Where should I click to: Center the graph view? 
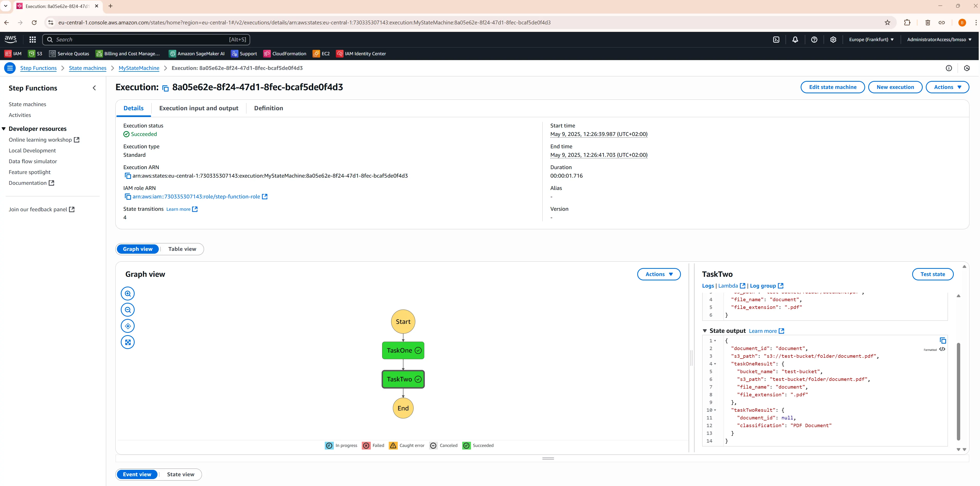pyautogui.click(x=128, y=326)
